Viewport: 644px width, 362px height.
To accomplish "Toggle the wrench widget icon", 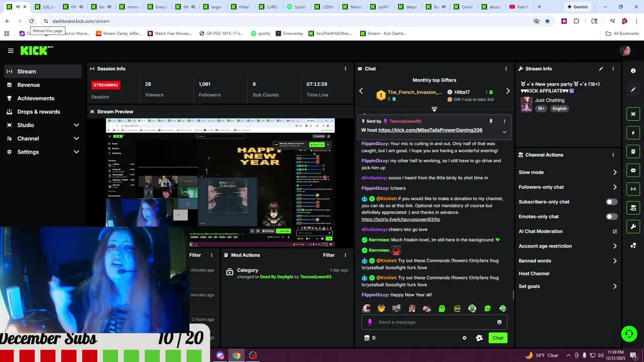I will point(633,227).
